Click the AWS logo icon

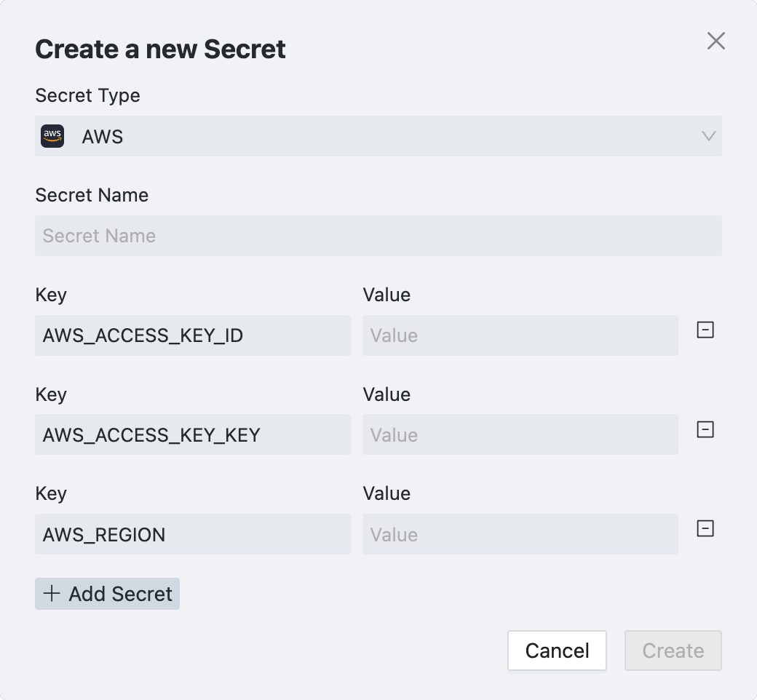52,136
